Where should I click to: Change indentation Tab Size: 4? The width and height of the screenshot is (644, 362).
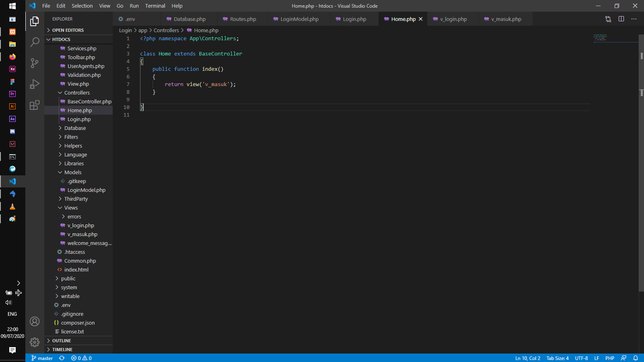(557, 358)
